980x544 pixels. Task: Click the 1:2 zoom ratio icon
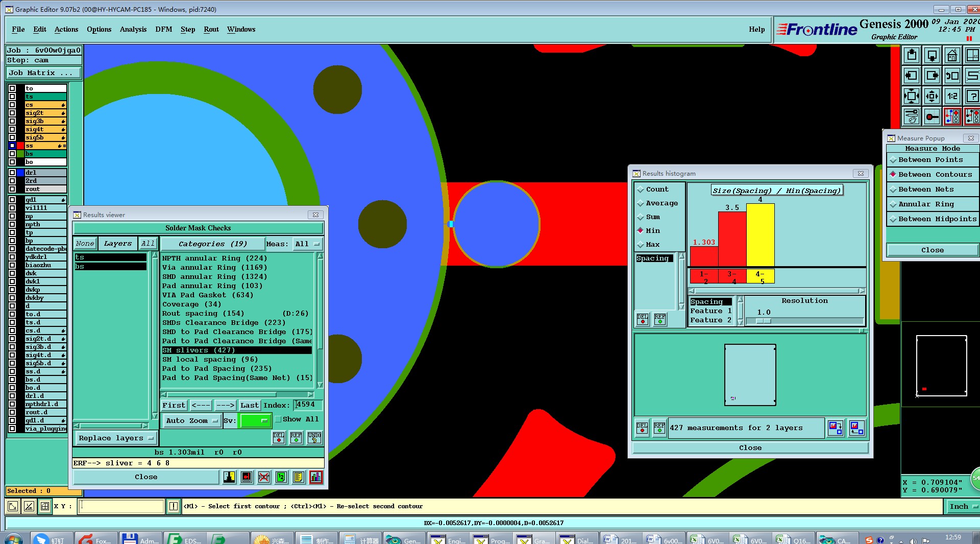[x=952, y=96]
